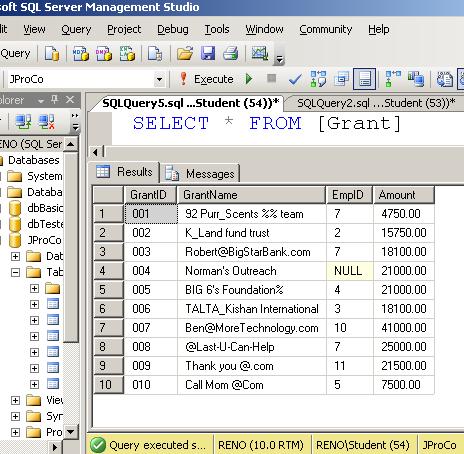Viewport: 464px width, 454px height.
Task: Display the Estimated Execution Plan
Action: 318,79
